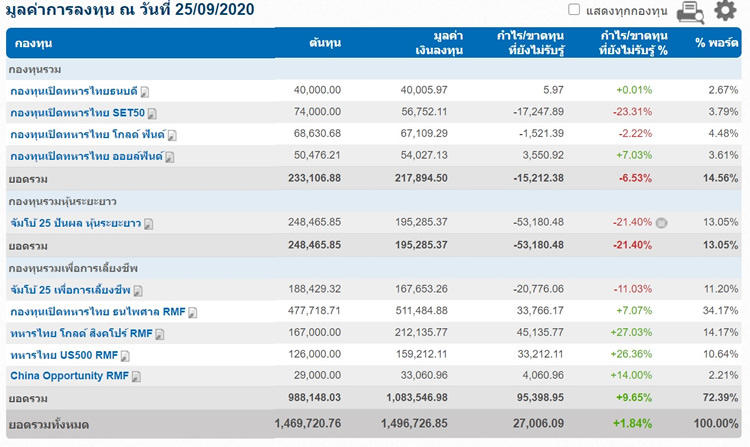
Task: Click SET50 loss value -17,247.89
Action: [539, 112]
